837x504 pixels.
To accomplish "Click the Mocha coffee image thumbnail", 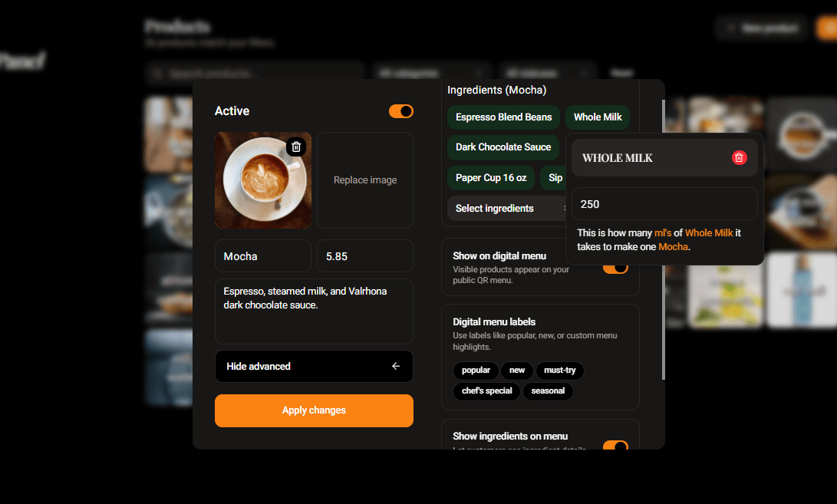I will [x=263, y=180].
